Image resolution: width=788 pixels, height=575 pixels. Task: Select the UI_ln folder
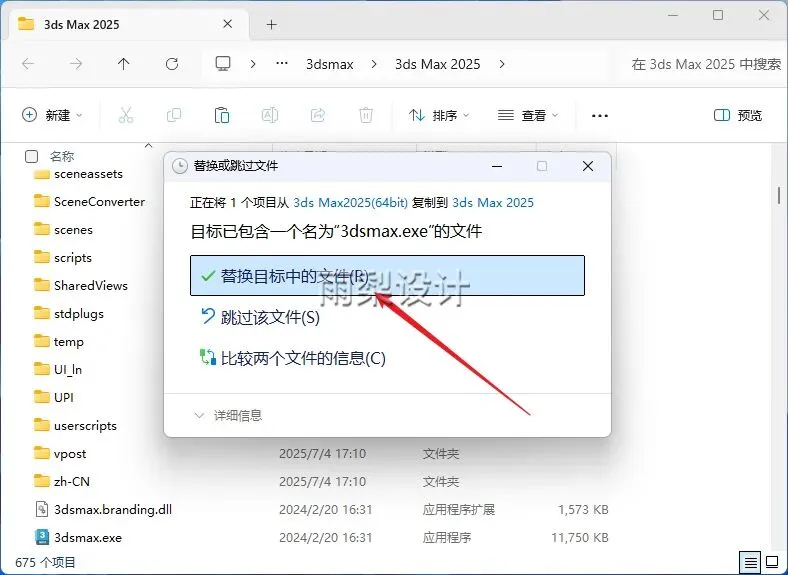tap(68, 369)
